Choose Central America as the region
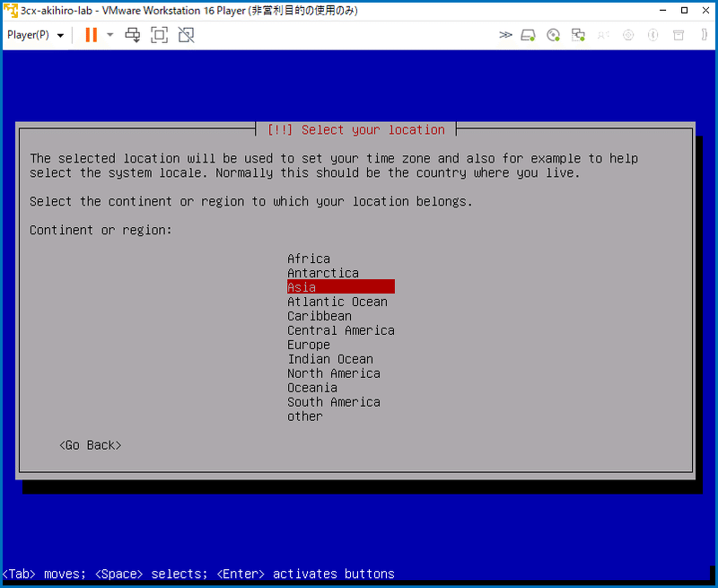The image size is (718, 588). tap(341, 330)
